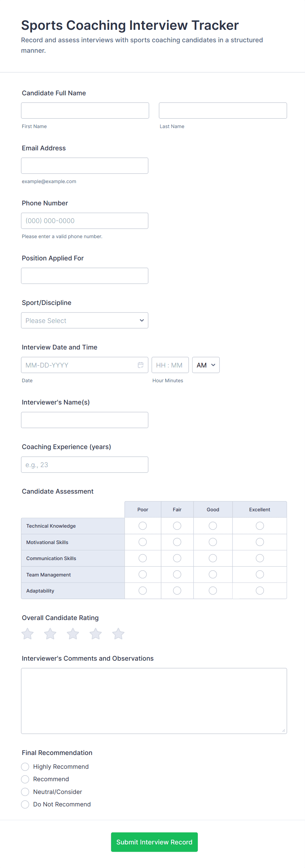This screenshot has width=305, height=868.
Task: Expand the AM/PM time selector
Action: 206,365
